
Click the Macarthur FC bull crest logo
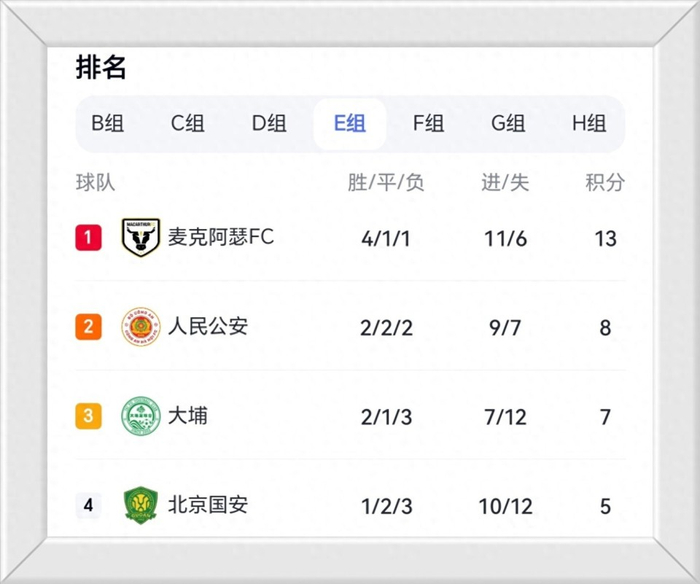[x=141, y=238]
